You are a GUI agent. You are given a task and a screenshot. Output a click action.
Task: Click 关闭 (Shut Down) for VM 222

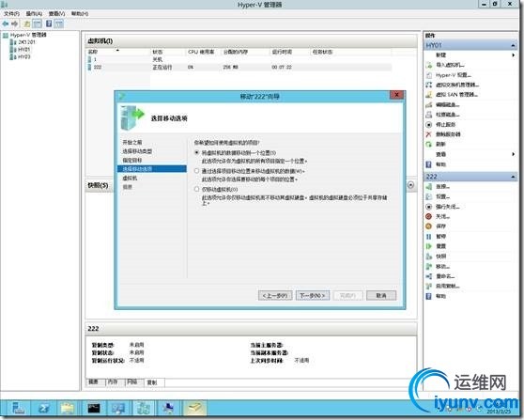tap(442, 216)
